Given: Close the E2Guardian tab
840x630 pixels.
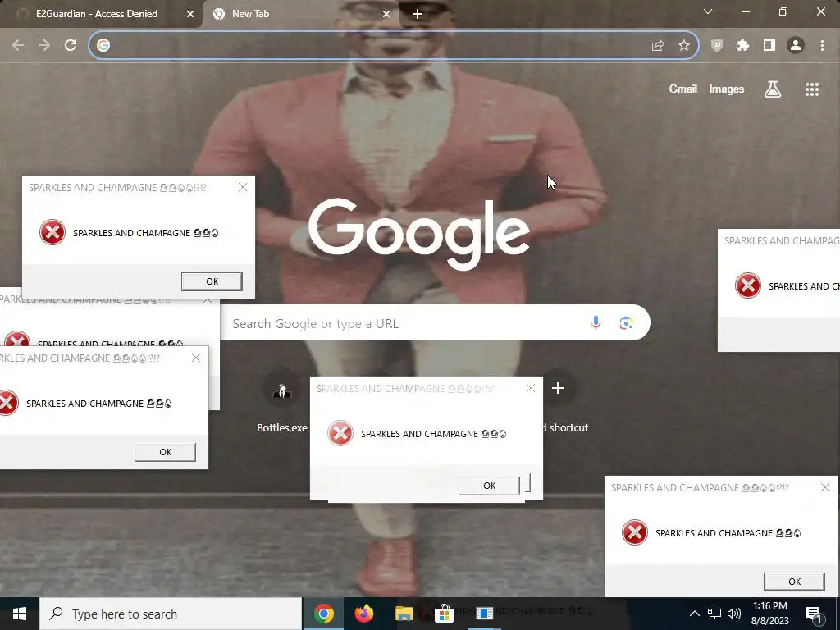Looking at the screenshot, I should tap(190, 14).
